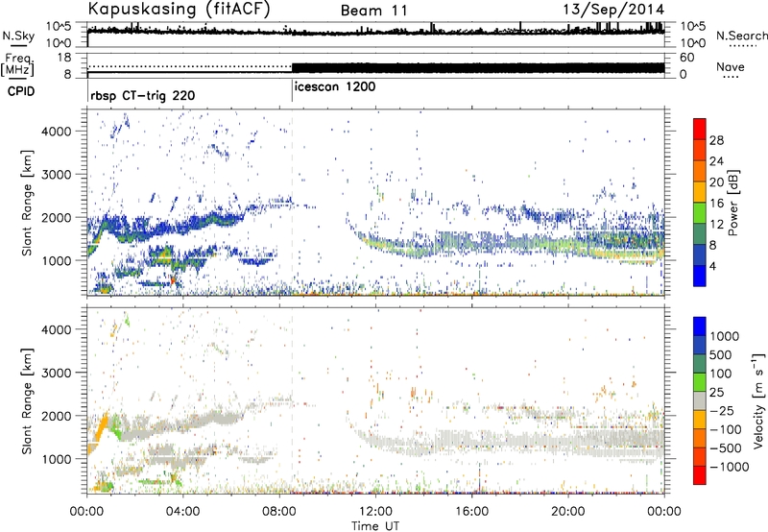768x532 pixels.
Task: Click the Nave legend label
Action: point(731,67)
